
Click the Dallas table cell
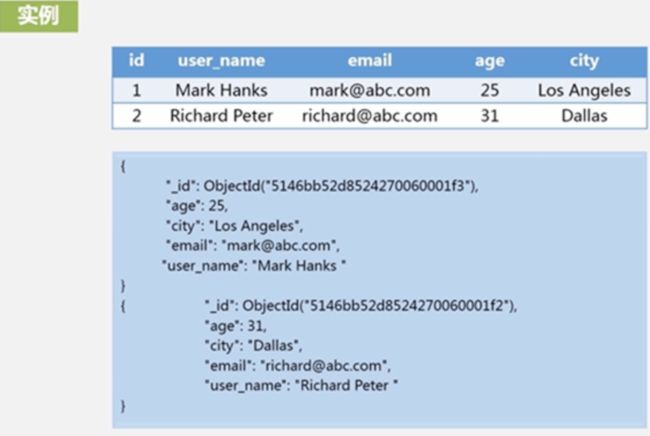click(584, 116)
